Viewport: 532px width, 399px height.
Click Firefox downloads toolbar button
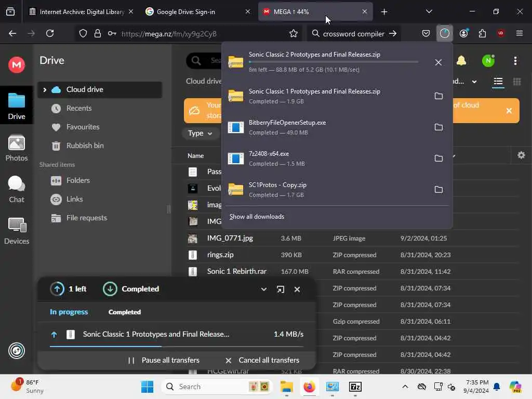pos(445,33)
